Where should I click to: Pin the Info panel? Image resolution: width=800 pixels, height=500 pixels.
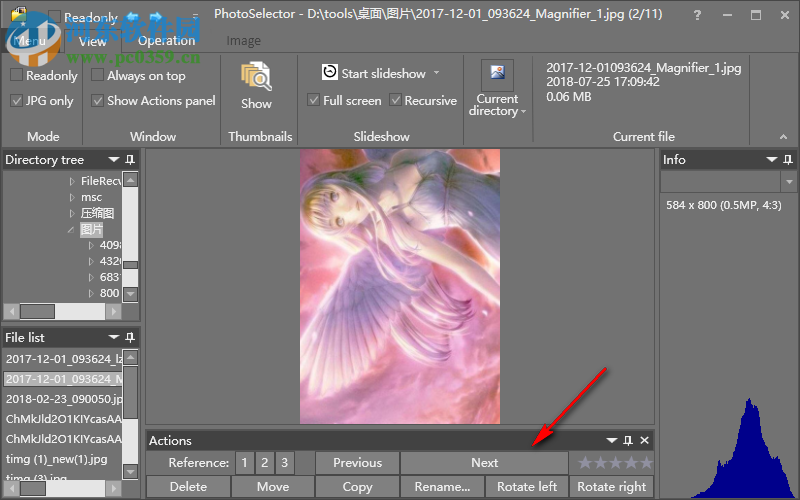tap(788, 160)
